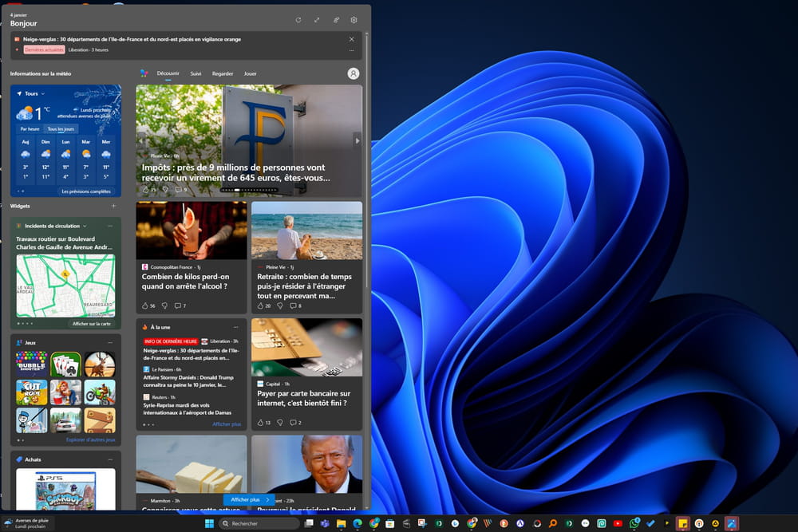This screenshot has height=532, width=798.
Task: Refresh the widgets feed
Action: (298, 20)
